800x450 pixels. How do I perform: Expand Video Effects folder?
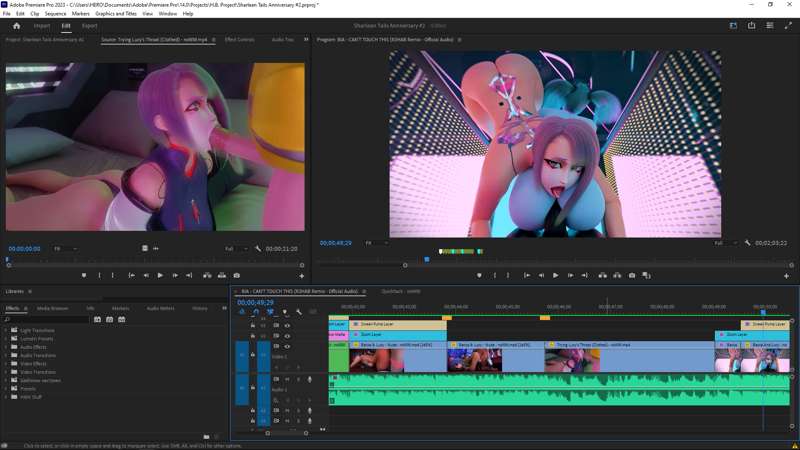click(7, 364)
